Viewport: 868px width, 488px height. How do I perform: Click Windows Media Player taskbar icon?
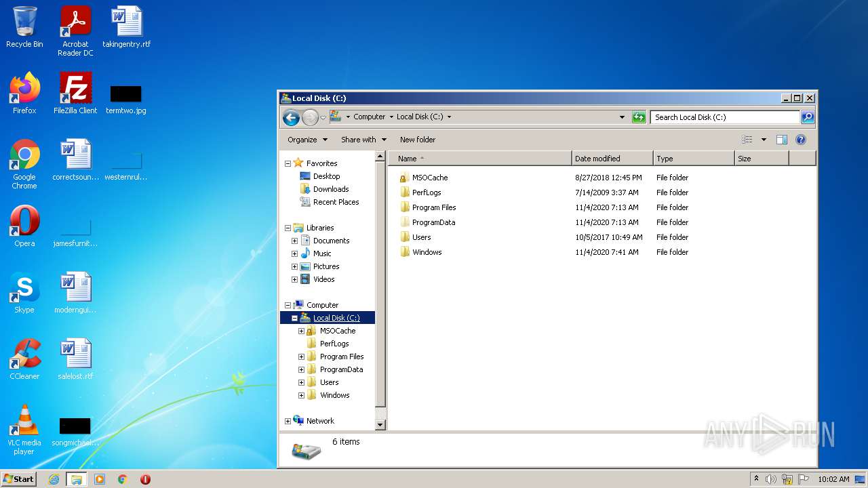tap(100, 479)
